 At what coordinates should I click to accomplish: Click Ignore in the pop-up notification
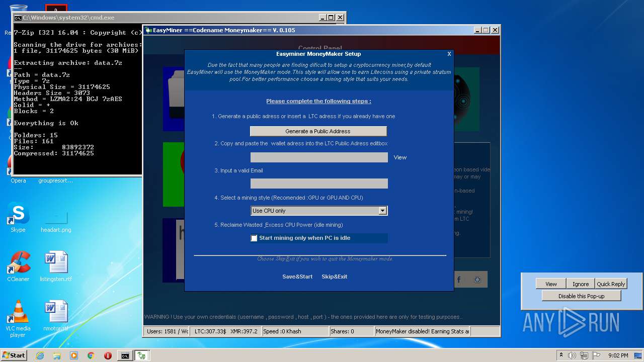(x=581, y=284)
